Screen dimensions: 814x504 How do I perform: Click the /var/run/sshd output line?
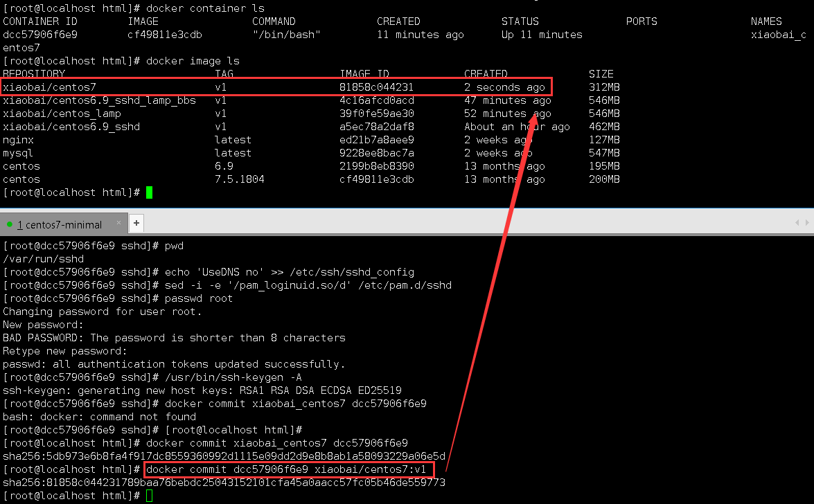(43, 259)
